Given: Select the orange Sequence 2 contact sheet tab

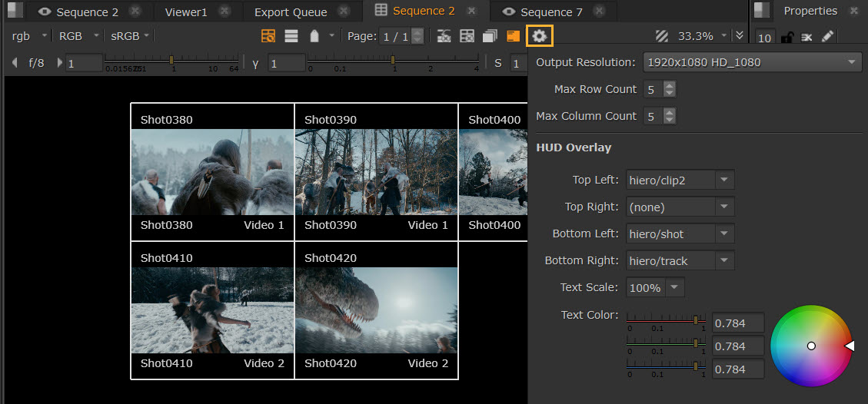Looking at the screenshot, I should click(424, 11).
